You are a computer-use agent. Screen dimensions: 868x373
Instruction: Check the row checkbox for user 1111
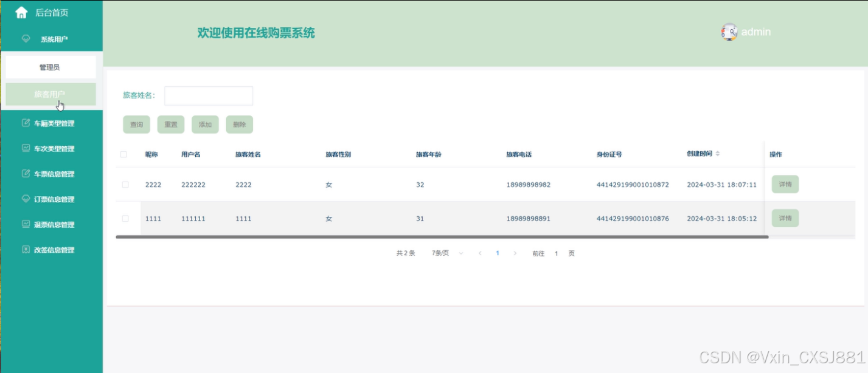pyautogui.click(x=125, y=219)
